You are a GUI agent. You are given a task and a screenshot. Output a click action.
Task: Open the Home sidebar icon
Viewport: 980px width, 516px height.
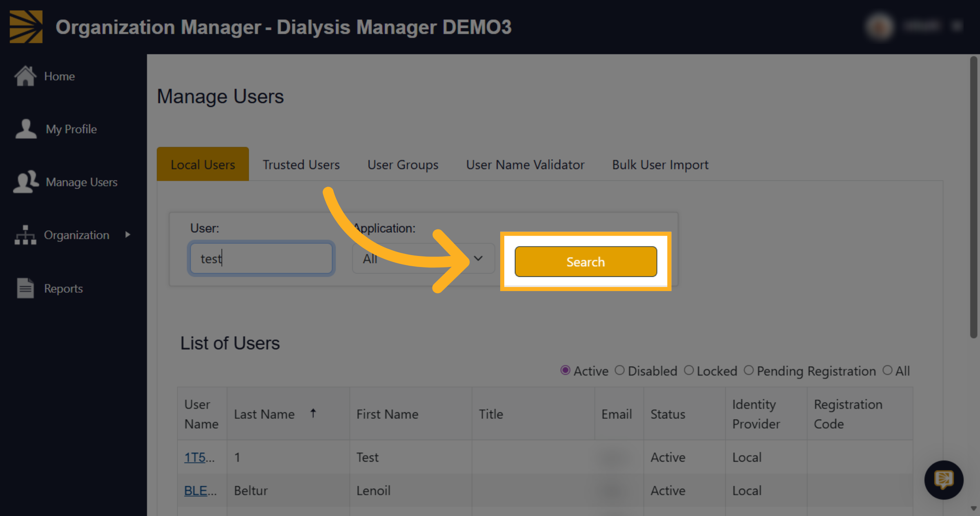click(25, 76)
